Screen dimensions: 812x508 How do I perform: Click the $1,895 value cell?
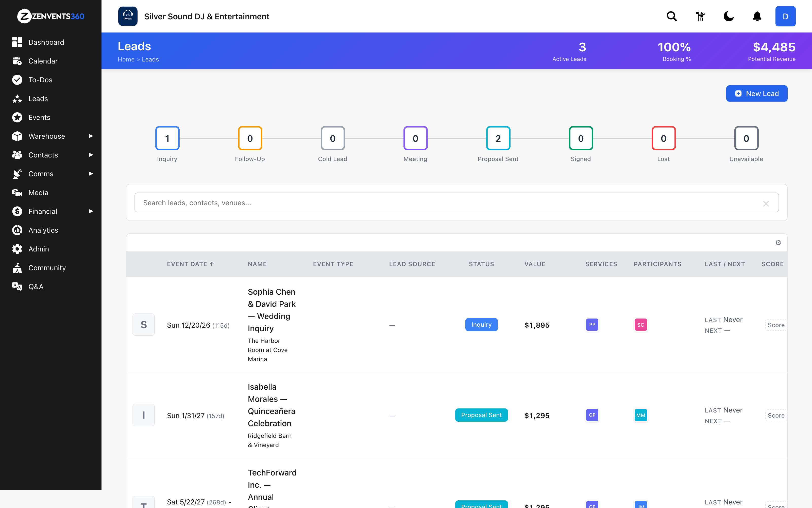(x=537, y=325)
